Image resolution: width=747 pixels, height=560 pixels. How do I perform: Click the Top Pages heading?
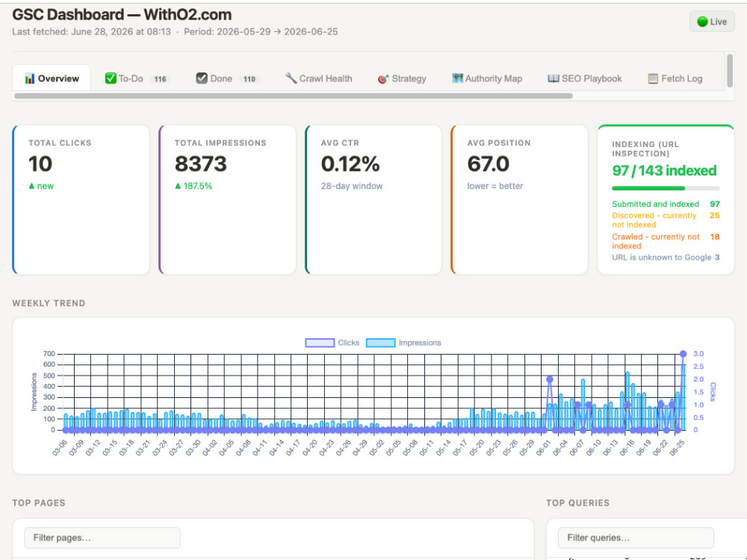click(x=39, y=503)
